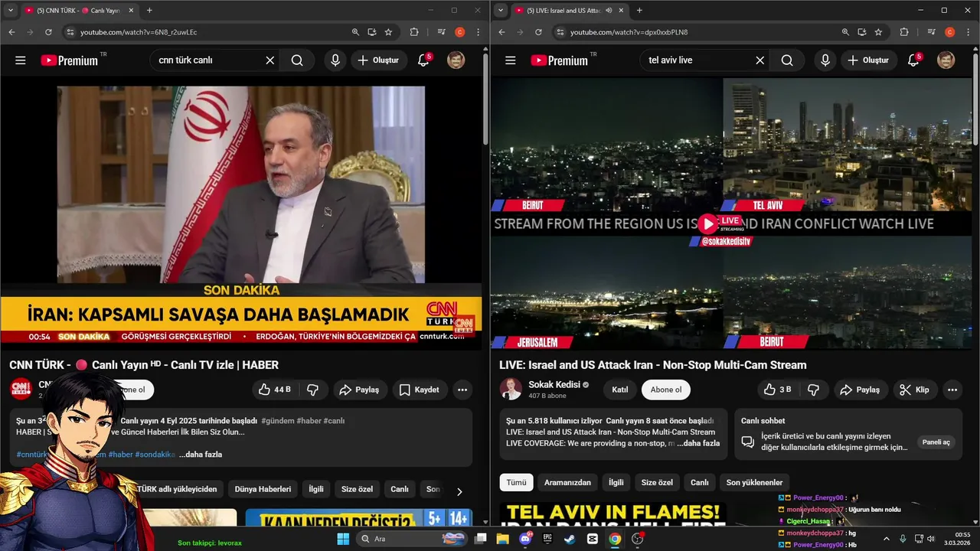Create a Klip from the Sokak Kedisi stream
This screenshot has height=551, width=980.
[914, 390]
